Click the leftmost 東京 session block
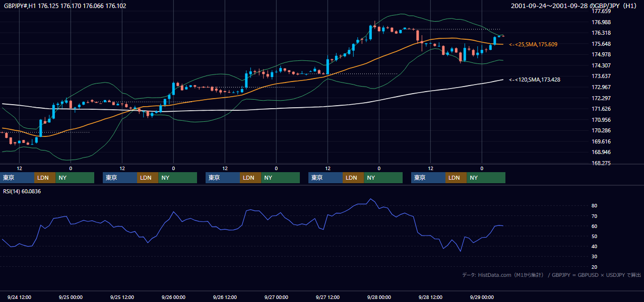 [x=17, y=178]
